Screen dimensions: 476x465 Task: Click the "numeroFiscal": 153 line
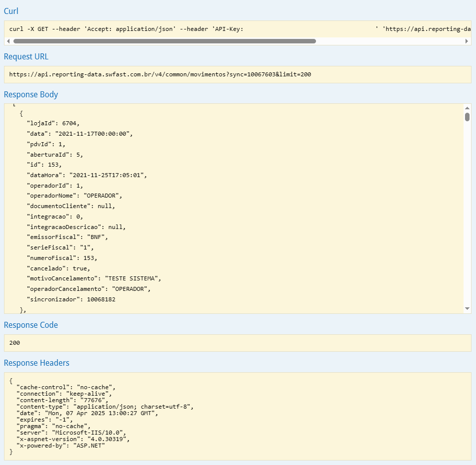coord(62,258)
